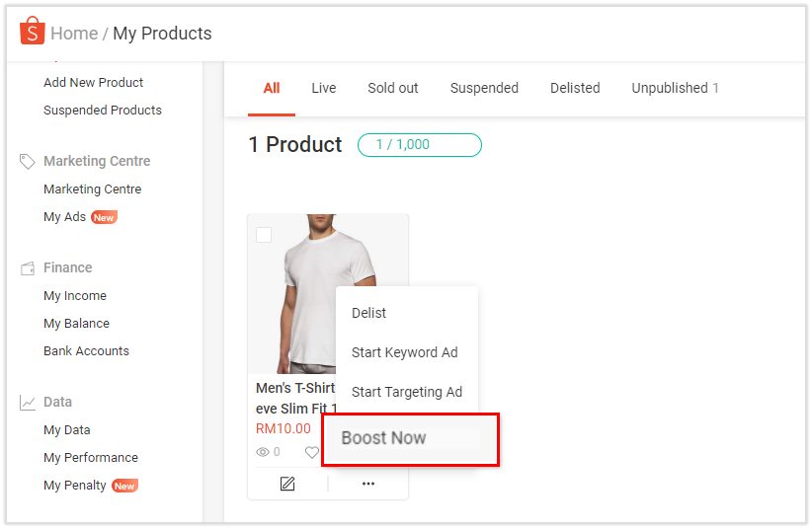Click the 1 / 1,000 product quota bar
Viewport: 812px width, 529px height.
[420, 145]
